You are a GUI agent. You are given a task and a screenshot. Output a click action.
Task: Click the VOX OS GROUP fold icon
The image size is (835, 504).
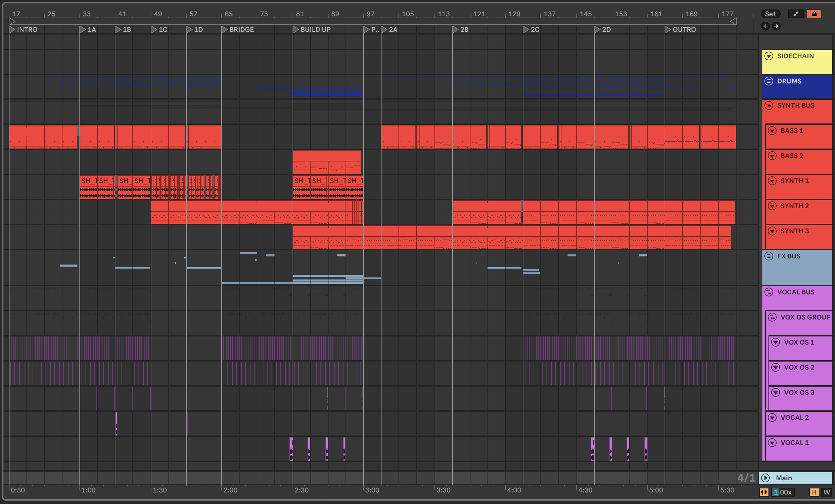pos(772,317)
